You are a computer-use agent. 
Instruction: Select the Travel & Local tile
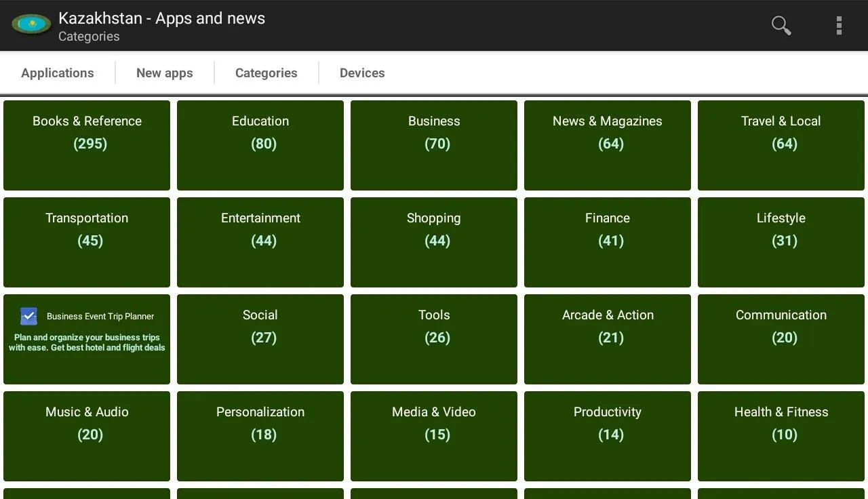click(781, 146)
